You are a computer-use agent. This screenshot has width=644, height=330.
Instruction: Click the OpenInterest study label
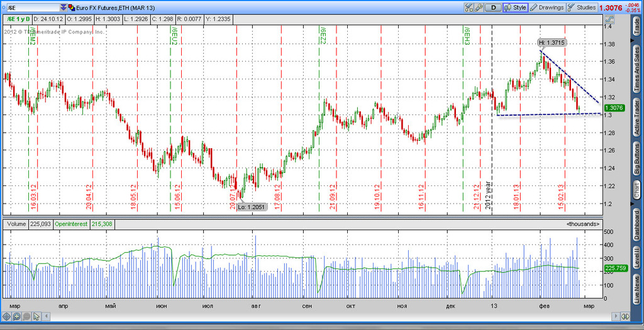[70, 224]
